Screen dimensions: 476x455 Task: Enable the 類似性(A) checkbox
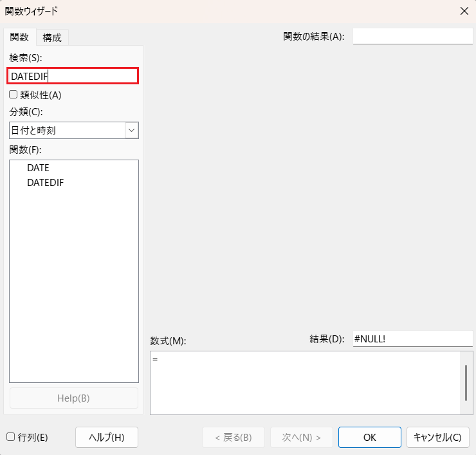13,95
